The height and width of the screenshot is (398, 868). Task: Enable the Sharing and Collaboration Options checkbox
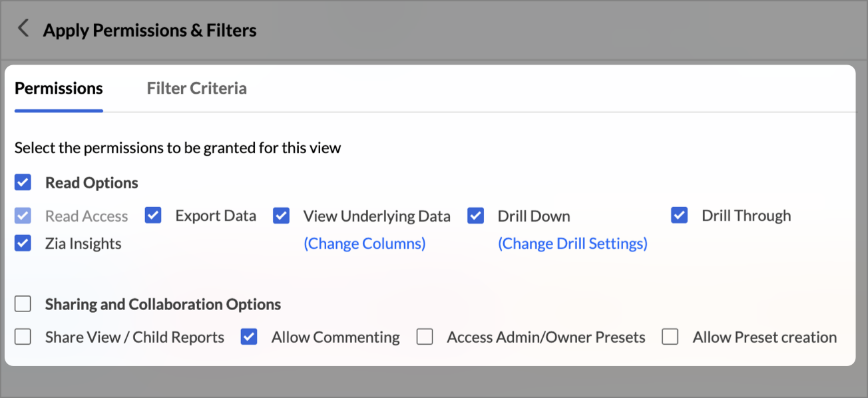23,304
